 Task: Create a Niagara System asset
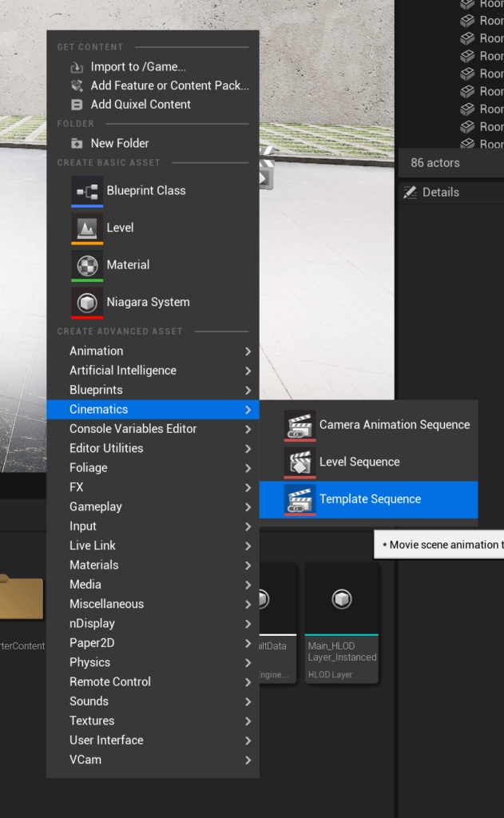153,303
